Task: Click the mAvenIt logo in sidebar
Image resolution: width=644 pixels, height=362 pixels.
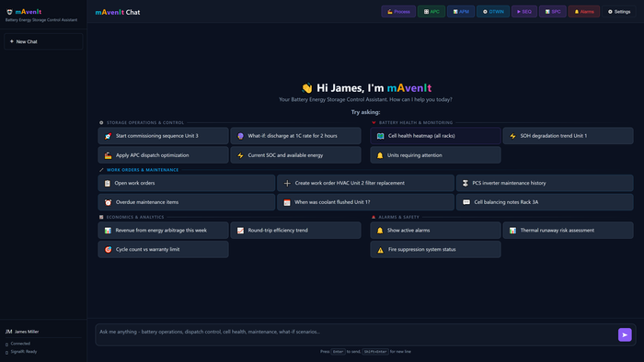Action: tap(24, 12)
